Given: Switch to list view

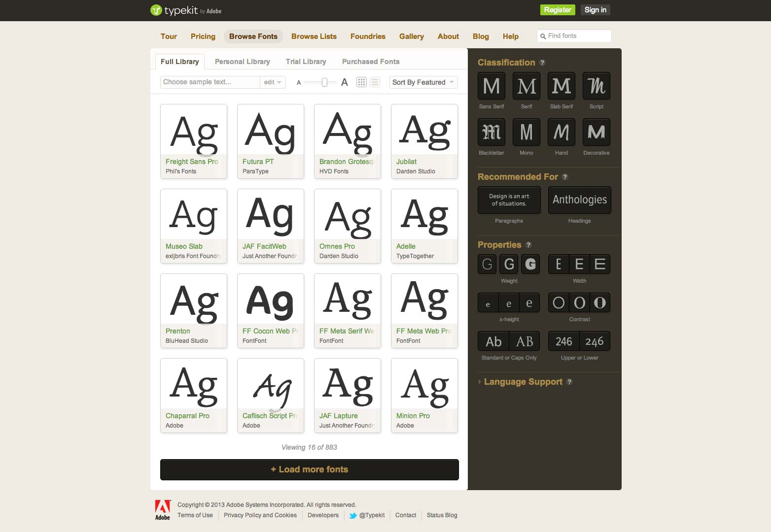Looking at the screenshot, I should 375,82.
